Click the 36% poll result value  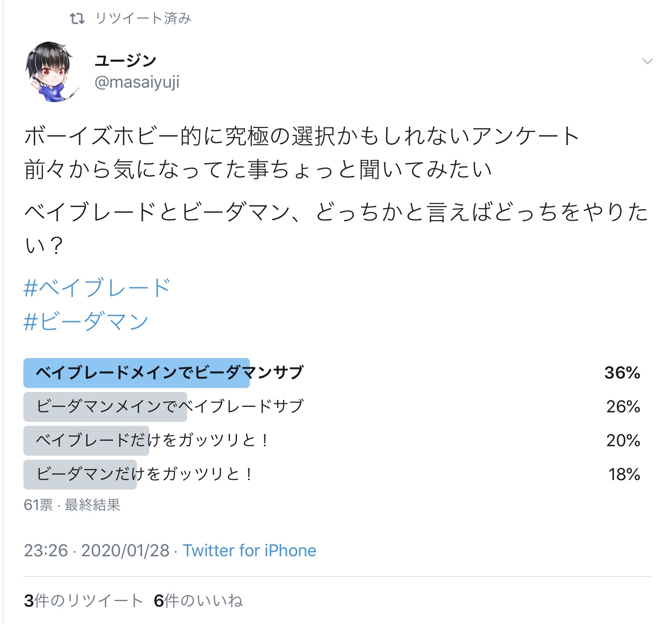pos(622,373)
